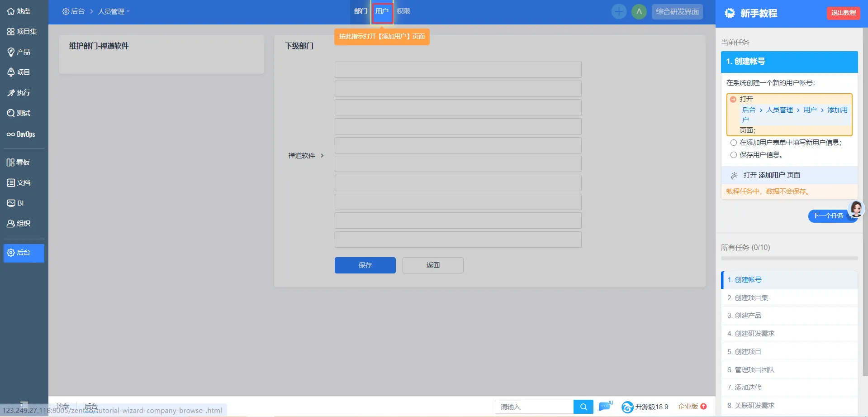This screenshot has height=417, width=868.
Task: Select task 8. 关联研发需求
Action: tap(789, 406)
